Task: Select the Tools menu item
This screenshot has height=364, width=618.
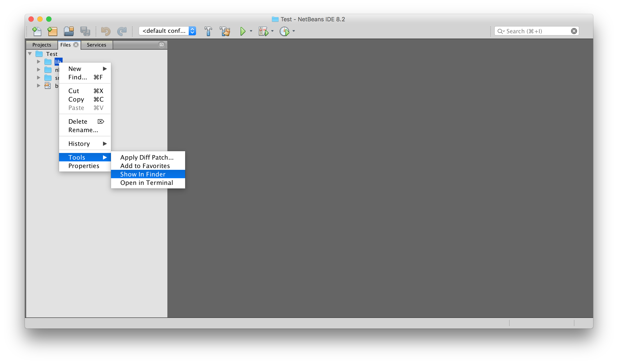Action: click(x=85, y=157)
